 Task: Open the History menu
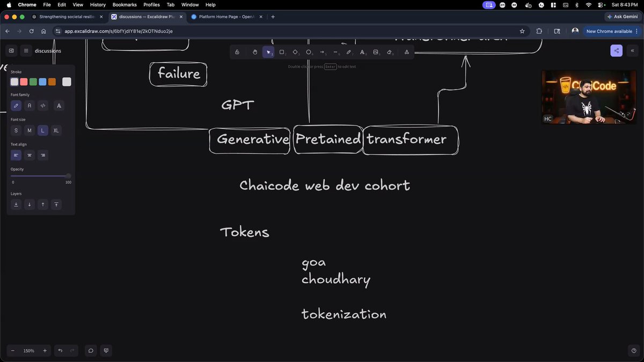[x=98, y=4]
